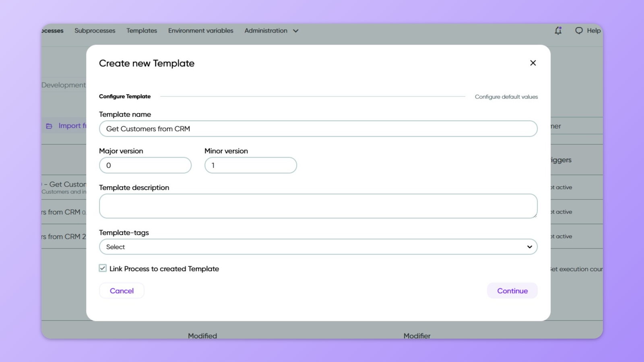Viewport: 644px width, 362px height.
Task: Click the Cancel button
Action: (x=122, y=291)
